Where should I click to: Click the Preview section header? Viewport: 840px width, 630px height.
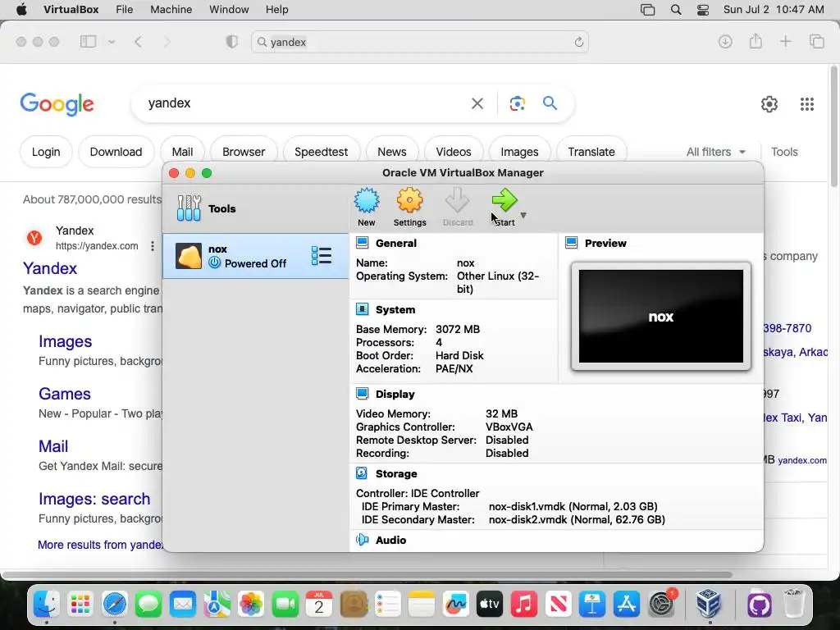point(605,243)
